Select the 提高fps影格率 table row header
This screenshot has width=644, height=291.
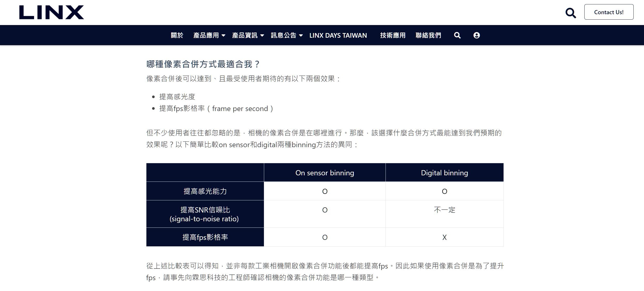205,237
